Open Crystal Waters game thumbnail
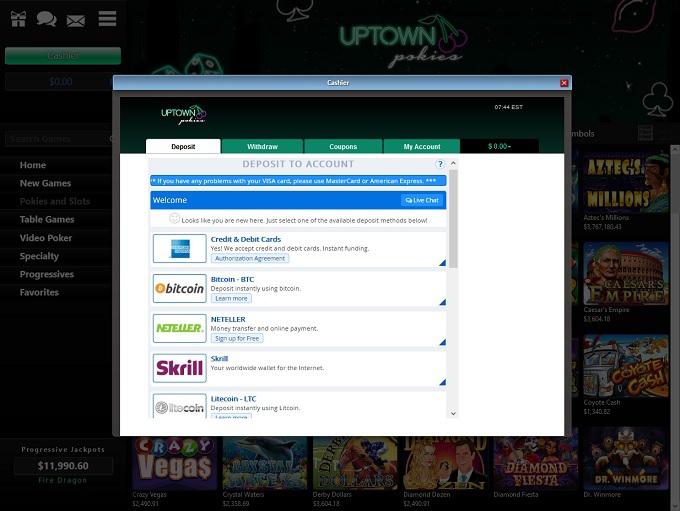680x511 pixels. point(265,463)
